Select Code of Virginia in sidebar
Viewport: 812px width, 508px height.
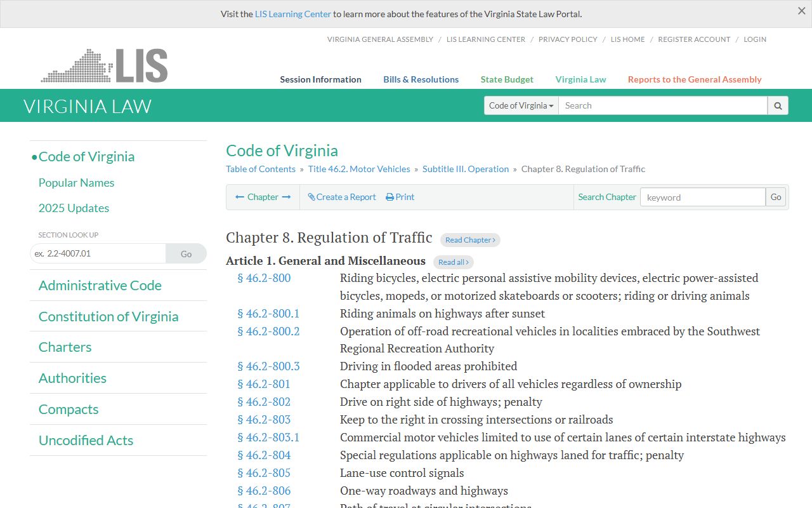tap(86, 156)
